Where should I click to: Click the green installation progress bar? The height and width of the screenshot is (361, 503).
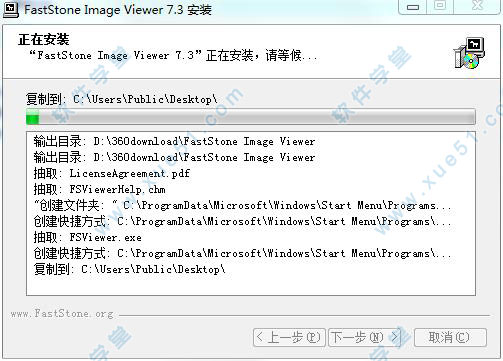(251, 117)
